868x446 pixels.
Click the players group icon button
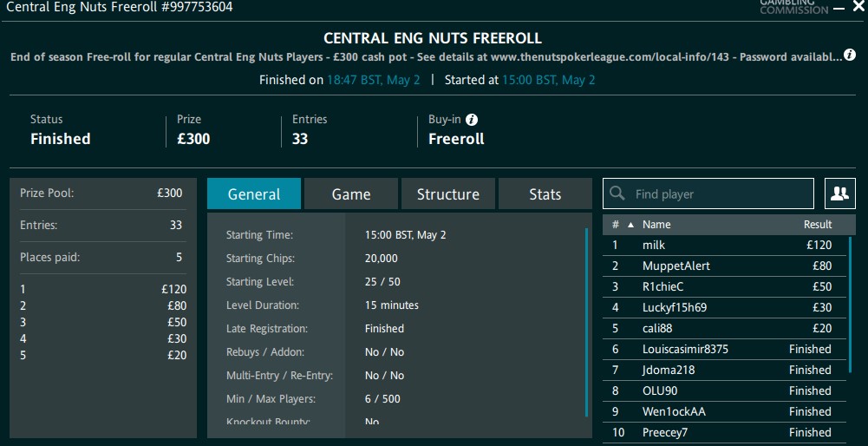pos(839,194)
